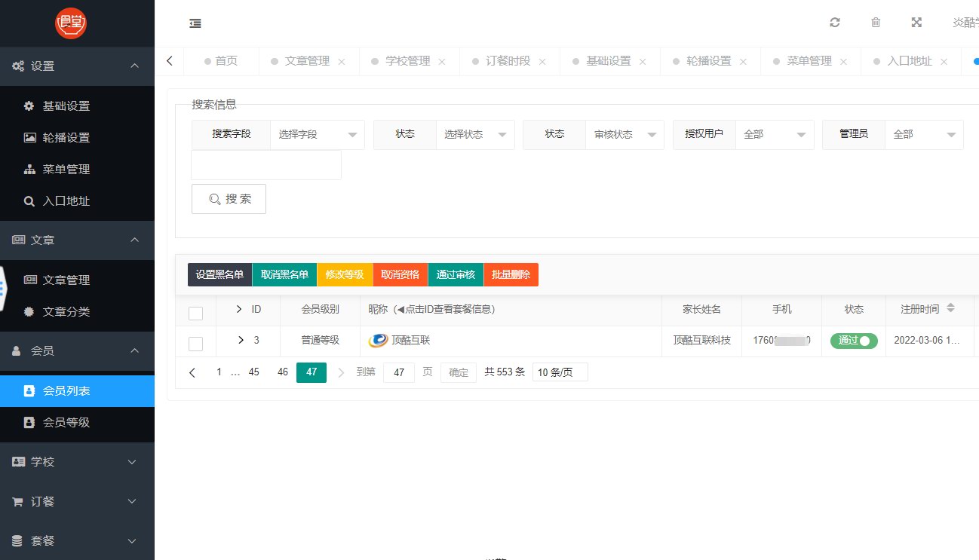Click the 菜单管理 sitemap icon in sidebar
979x560 pixels.
click(29, 170)
